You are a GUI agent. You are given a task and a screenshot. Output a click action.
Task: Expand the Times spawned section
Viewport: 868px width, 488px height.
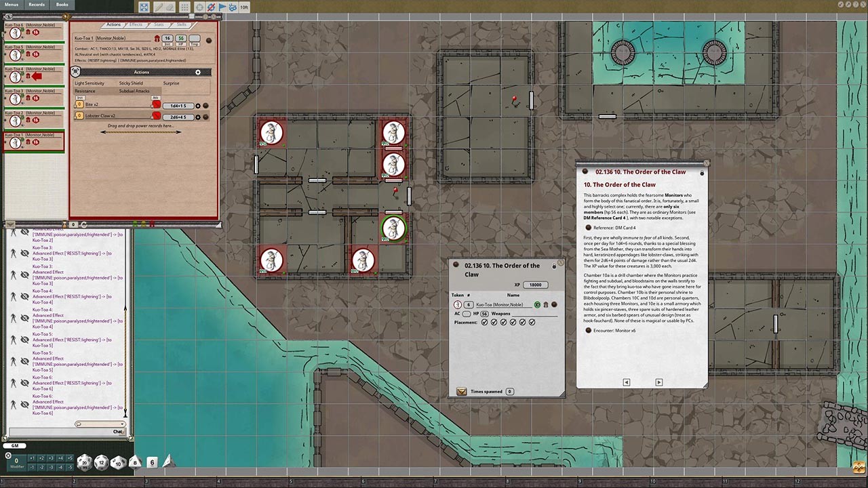462,391
